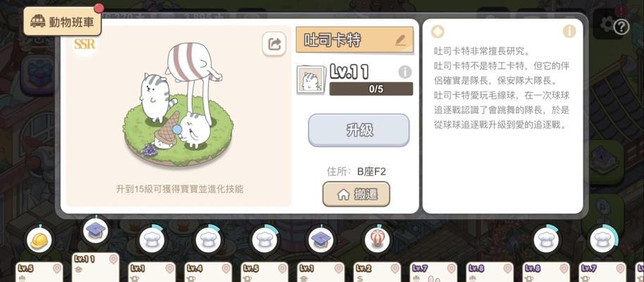Select the yellow hard hat job icon
644x282 pixels.
point(39,240)
